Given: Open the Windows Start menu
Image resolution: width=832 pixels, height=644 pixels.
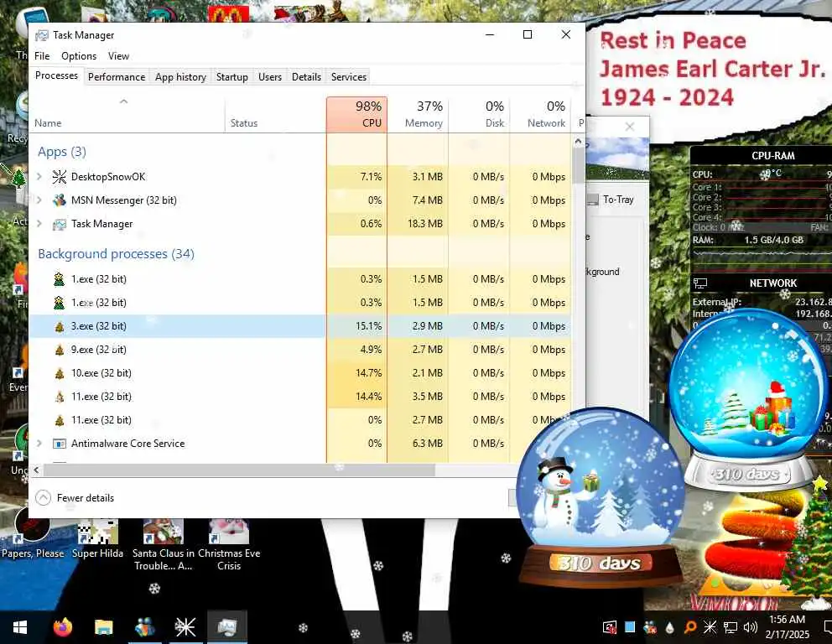Looking at the screenshot, I should (x=19, y=627).
